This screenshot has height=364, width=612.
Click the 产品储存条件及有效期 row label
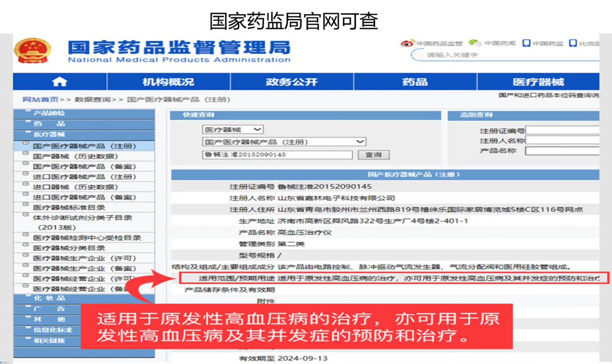(x=229, y=289)
